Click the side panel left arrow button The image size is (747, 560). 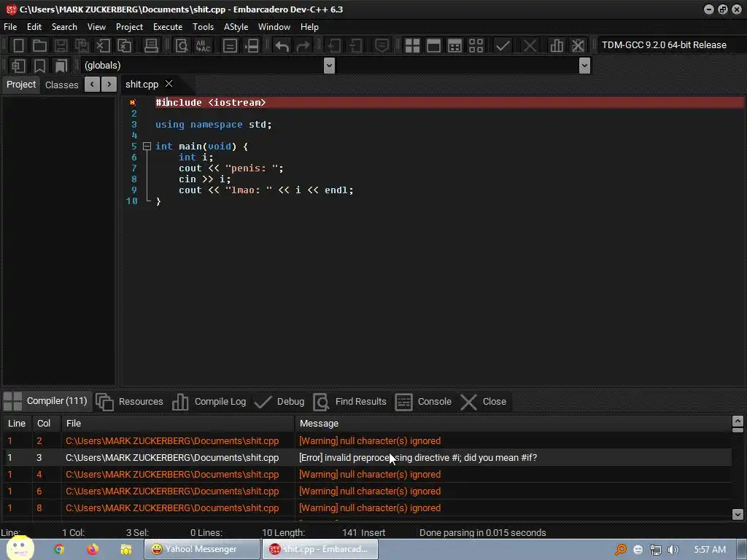pos(92,85)
